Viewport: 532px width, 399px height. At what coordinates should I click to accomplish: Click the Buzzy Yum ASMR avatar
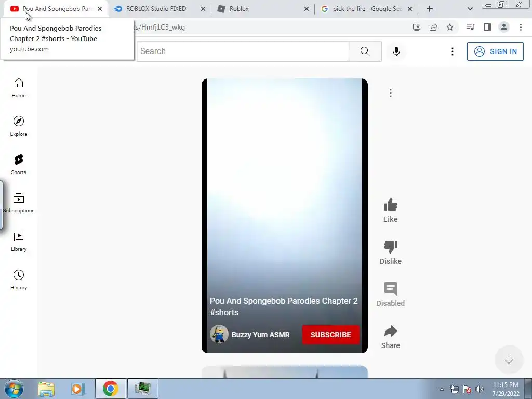219,334
